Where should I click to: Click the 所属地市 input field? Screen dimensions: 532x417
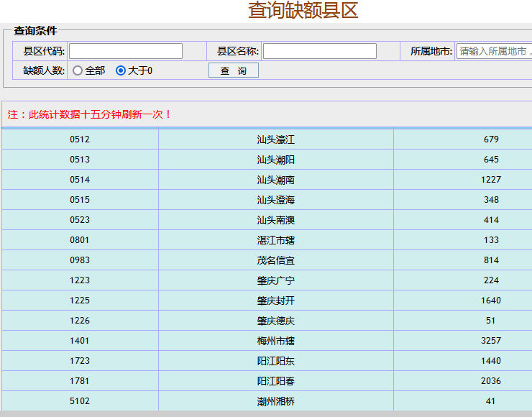495,51
